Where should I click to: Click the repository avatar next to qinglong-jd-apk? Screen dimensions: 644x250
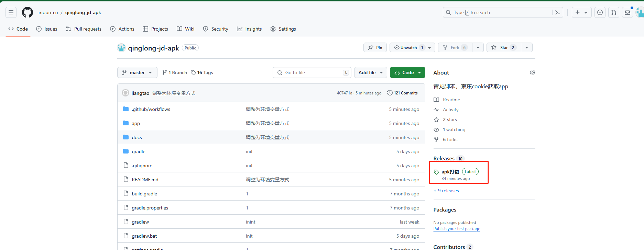coord(121,48)
